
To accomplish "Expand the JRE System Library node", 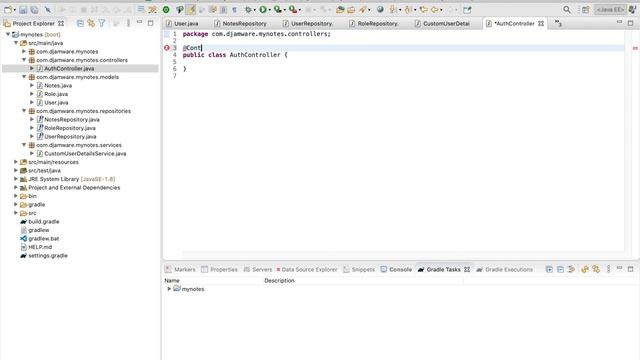I will 16,179.
